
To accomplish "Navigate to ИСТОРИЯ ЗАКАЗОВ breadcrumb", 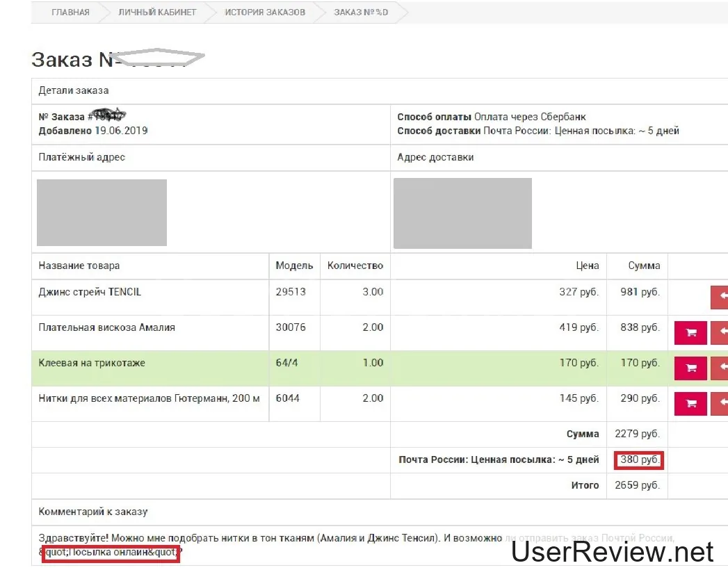I will 265,13.
